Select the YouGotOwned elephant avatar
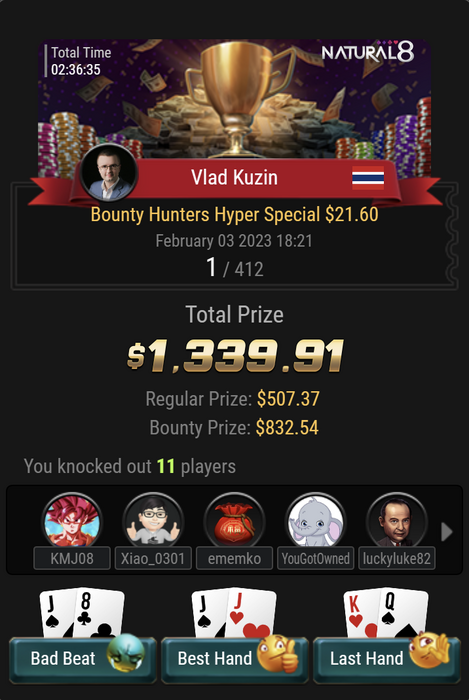The image size is (469, 700). coord(315,521)
